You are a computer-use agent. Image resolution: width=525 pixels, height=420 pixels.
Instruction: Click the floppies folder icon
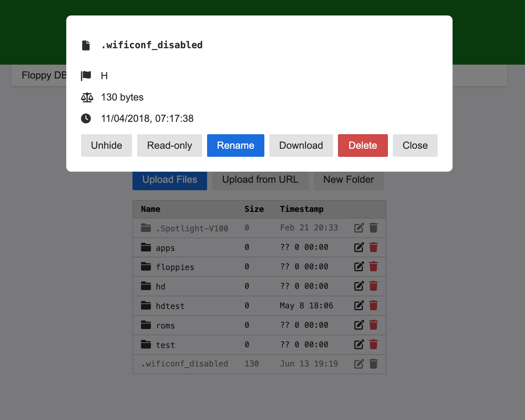coord(146,266)
